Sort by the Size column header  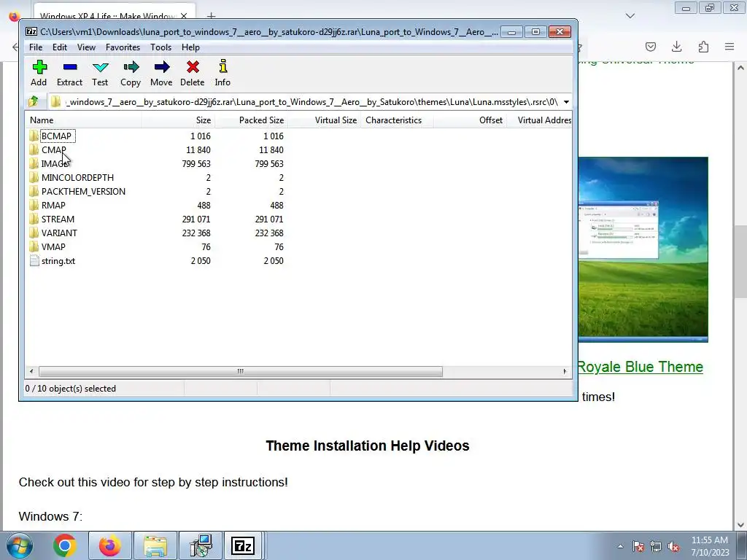pos(178,120)
